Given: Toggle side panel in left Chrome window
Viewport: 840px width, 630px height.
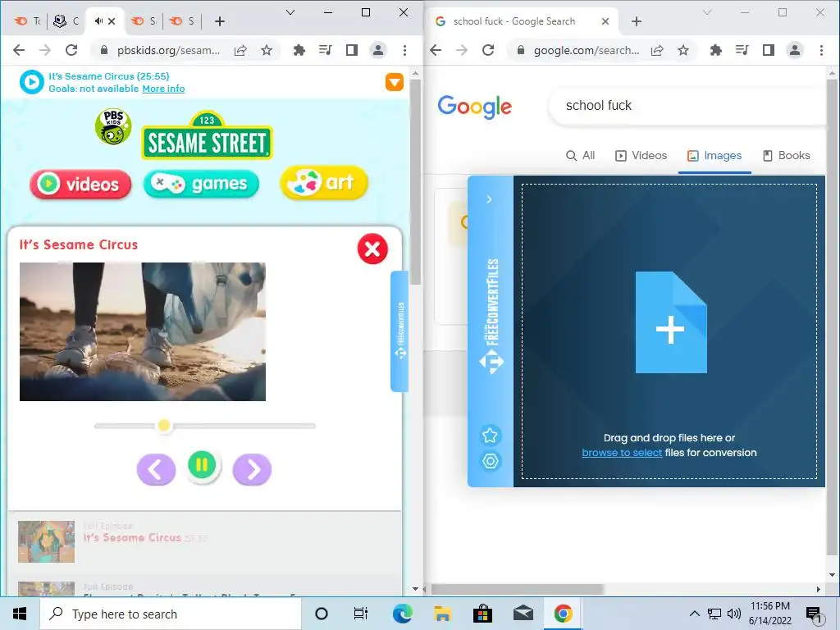Looking at the screenshot, I should (351, 50).
